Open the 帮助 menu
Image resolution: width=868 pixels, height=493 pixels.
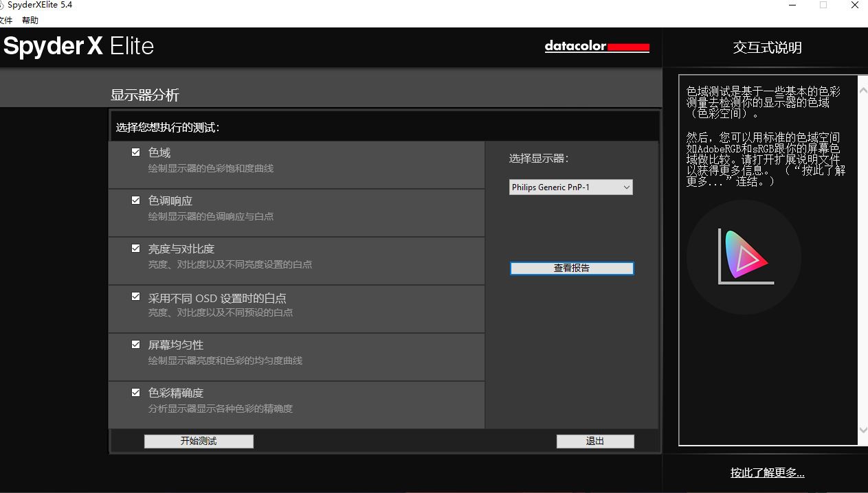30,21
